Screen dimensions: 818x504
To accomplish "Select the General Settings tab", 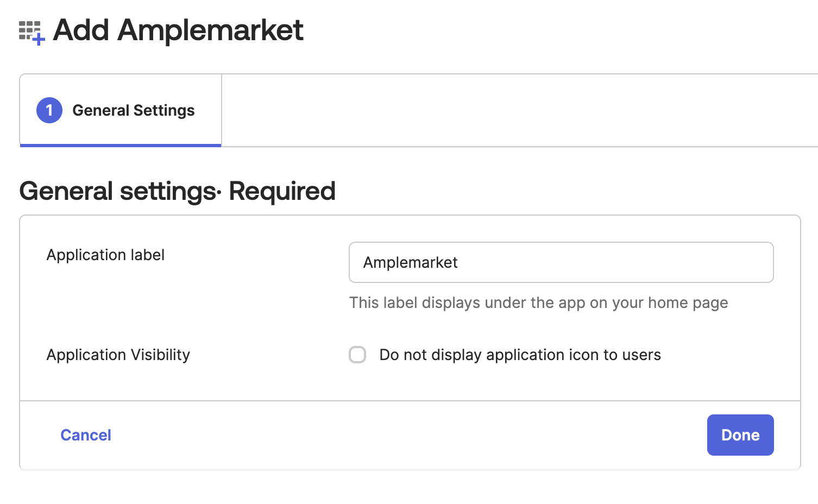I will coord(133,110).
